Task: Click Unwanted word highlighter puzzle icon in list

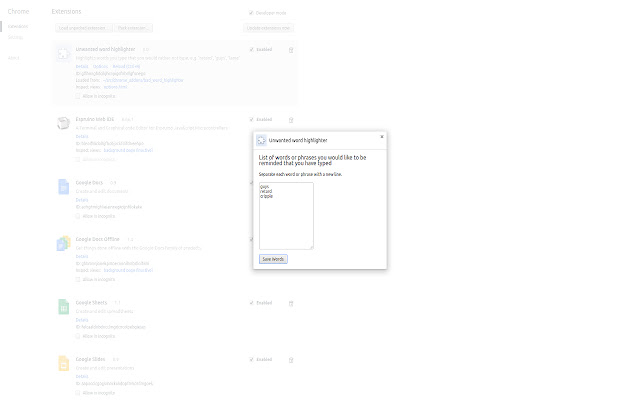Action: click(63, 53)
